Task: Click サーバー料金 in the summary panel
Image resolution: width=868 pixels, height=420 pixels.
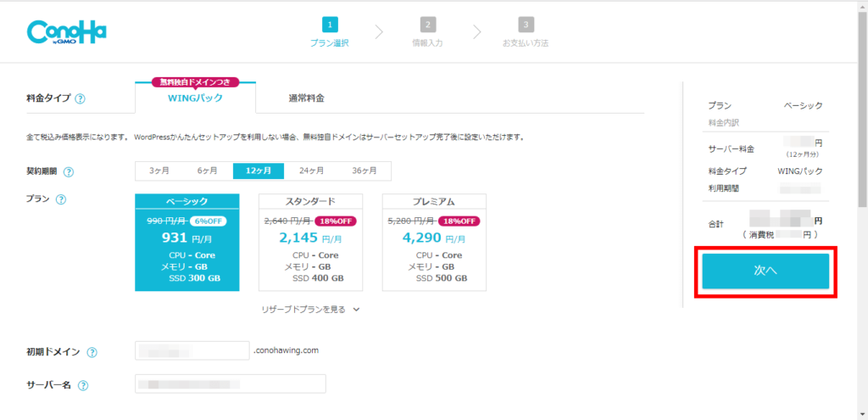Action: point(731,149)
